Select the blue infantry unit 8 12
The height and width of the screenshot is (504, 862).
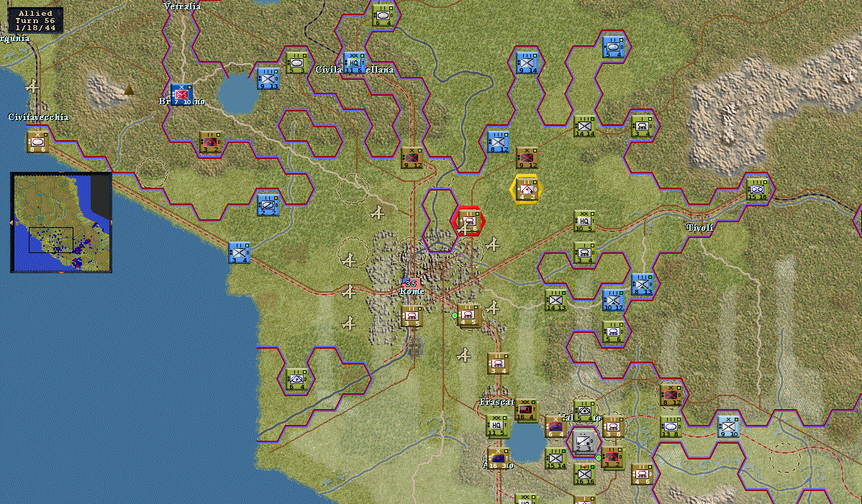click(498, 142)
